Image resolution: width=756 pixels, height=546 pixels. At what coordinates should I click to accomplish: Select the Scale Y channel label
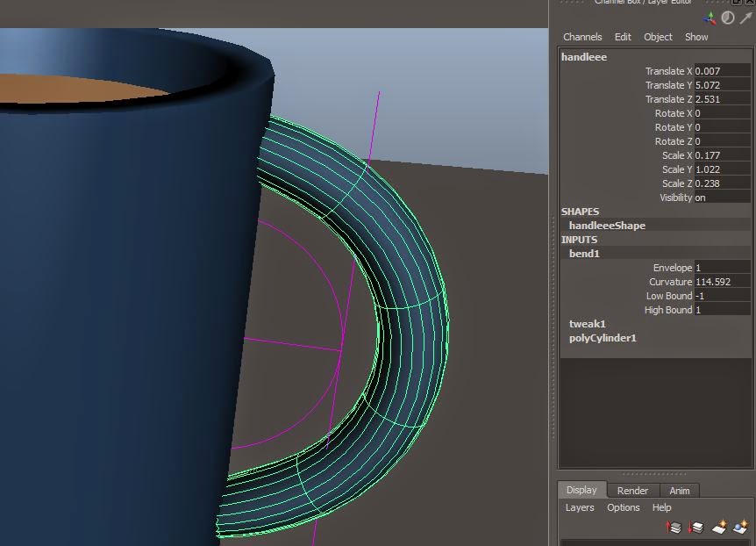click(x=677, y=169)
